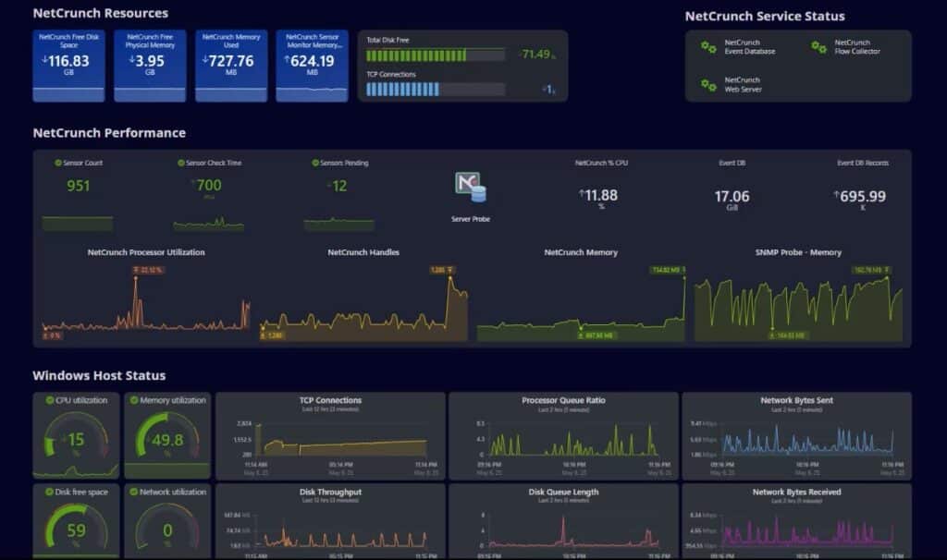Click NetCrunch Performance section heading
The width and height of the screenshot is (947, 560).
(109, 133)
